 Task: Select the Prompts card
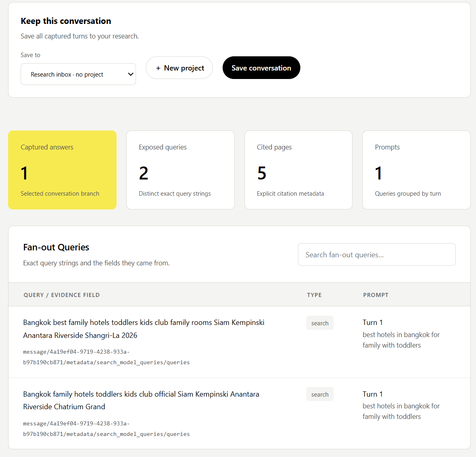coord(416,170)
